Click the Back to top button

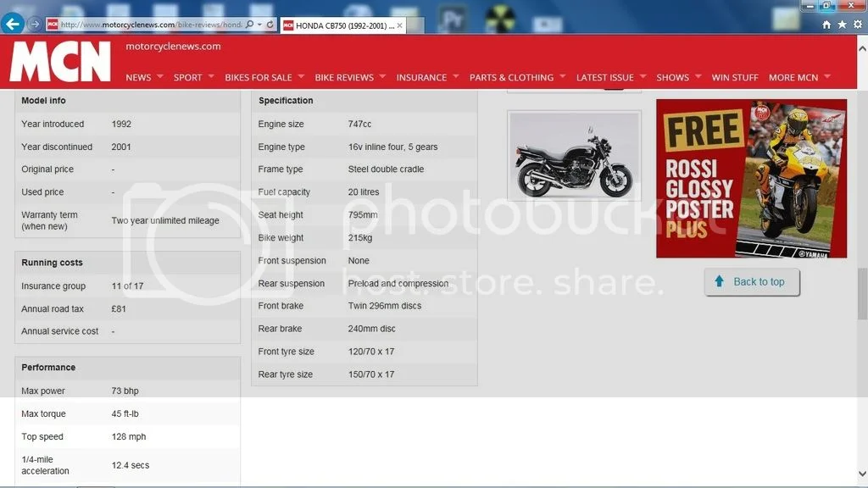click(x=751, y=282)
